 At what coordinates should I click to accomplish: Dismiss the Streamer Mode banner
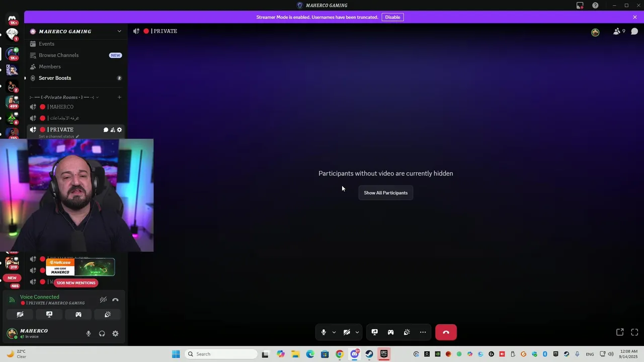point(635,17)
